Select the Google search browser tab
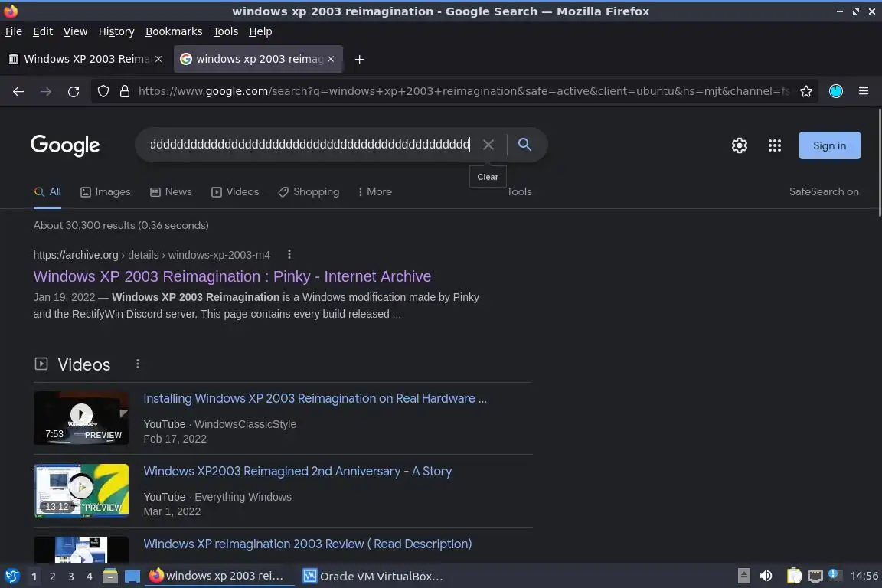882x588 pixels. (258, 59)
